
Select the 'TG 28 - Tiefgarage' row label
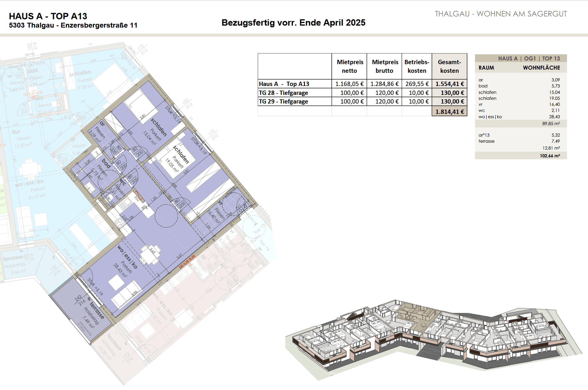(283, 93)
